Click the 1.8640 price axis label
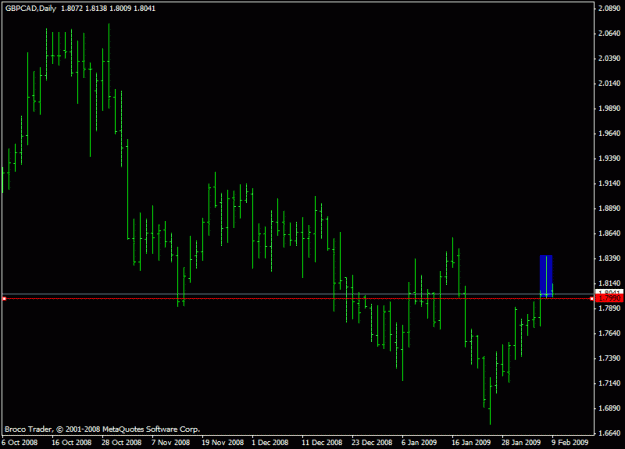Viewport: 625px width, 449px height. click(x=609, y=233)
